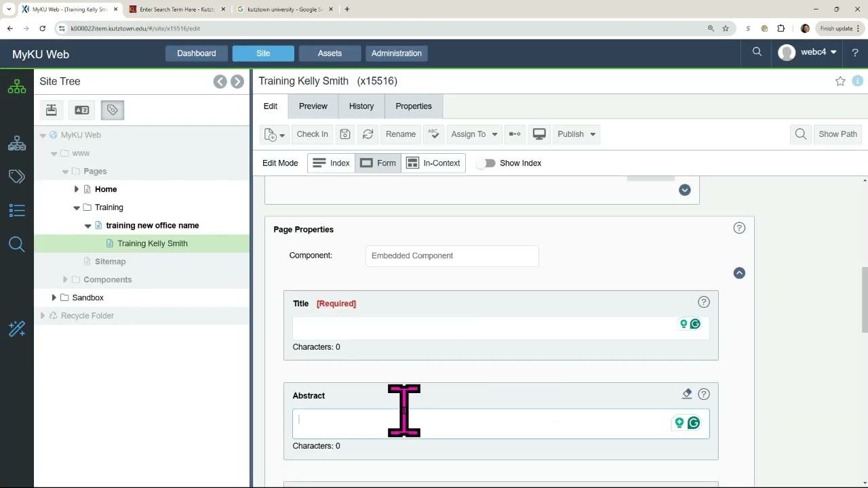This screenshot has width=868, height=488.
Task: Open the magic wand tools icon
Action: pos(17,329)
